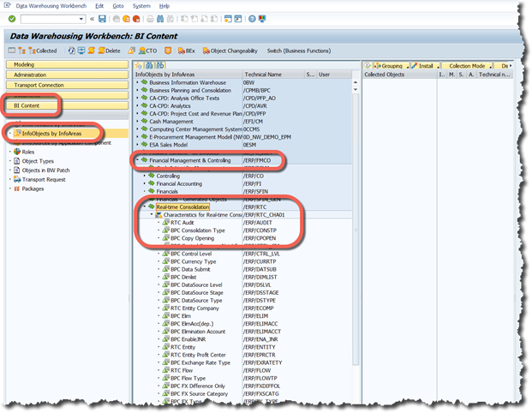
Task: Click the CTO transport icon
Action: coord(145,51)
